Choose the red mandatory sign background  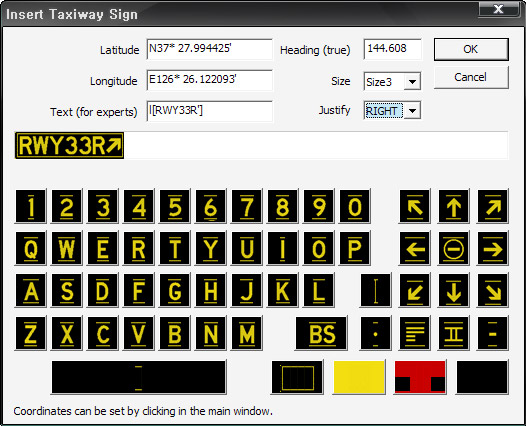[x=420, y=377]
